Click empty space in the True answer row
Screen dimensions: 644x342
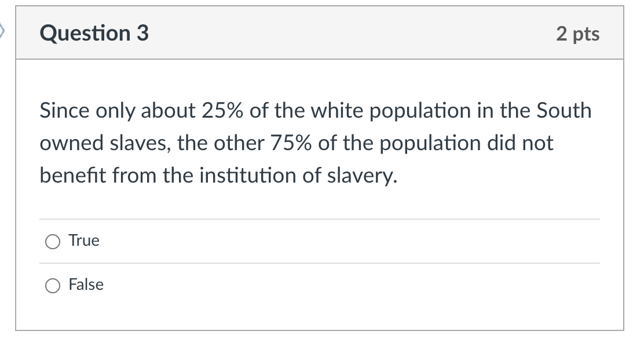(349, 241)
